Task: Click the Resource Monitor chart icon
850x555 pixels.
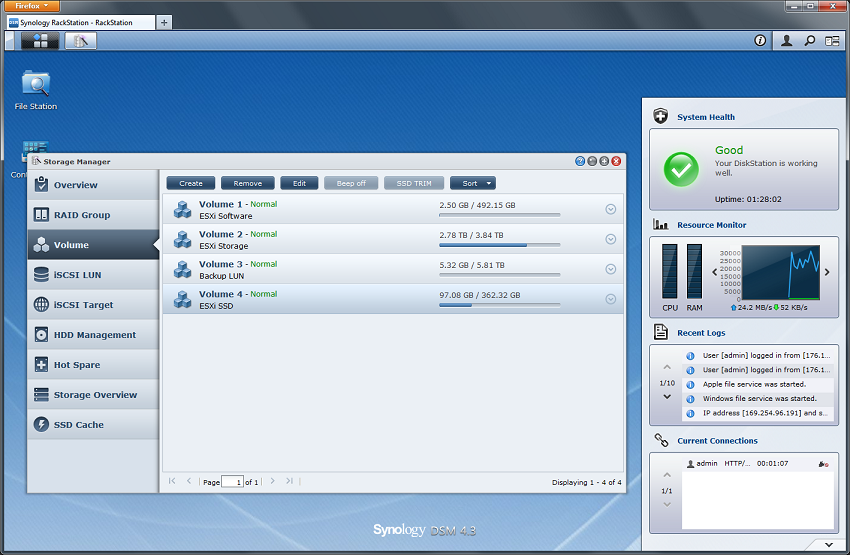Action: click(x=660, y=224)
